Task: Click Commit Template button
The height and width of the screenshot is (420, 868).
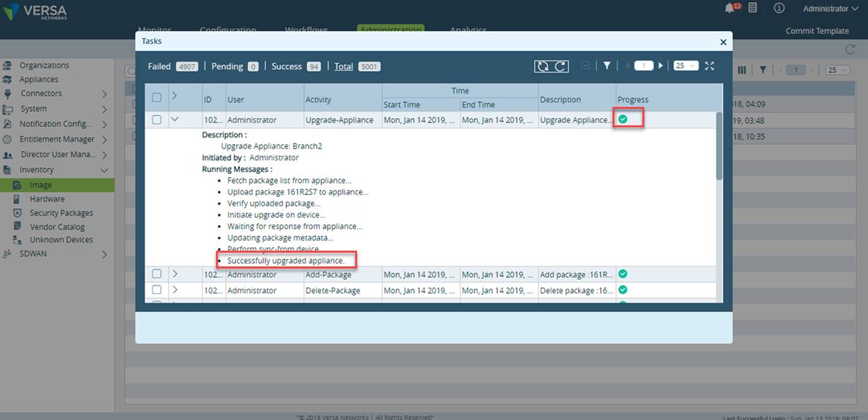Action: pyautogui.click(x=817, y=31)
